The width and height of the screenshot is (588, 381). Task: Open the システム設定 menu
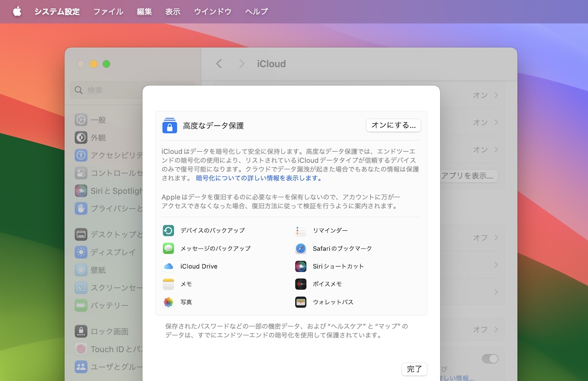pyautogui.click(x=57, y=11)
